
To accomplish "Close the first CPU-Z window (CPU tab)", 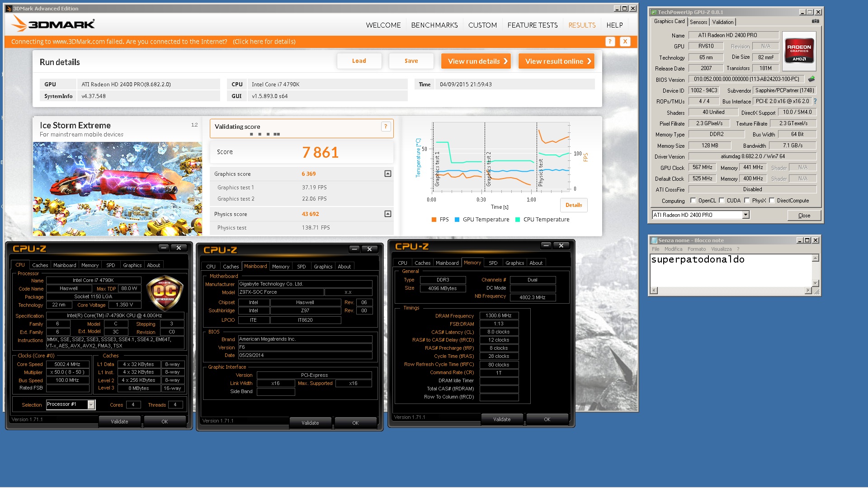I will [179, 248].
